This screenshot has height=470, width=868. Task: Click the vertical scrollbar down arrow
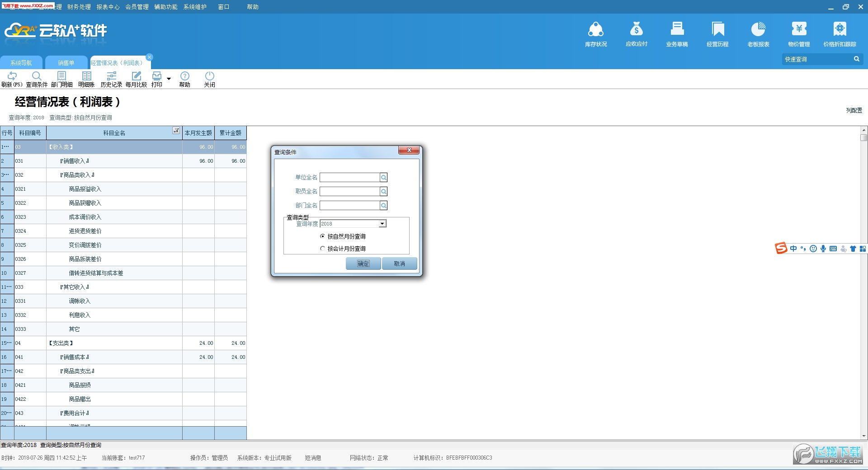pyautogui.click(x=863, y=436)
